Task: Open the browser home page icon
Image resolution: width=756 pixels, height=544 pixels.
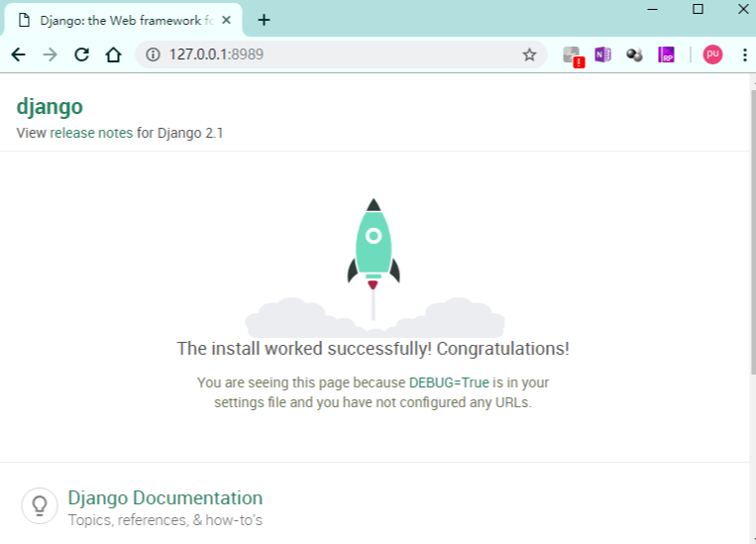Action: point(113,54)
